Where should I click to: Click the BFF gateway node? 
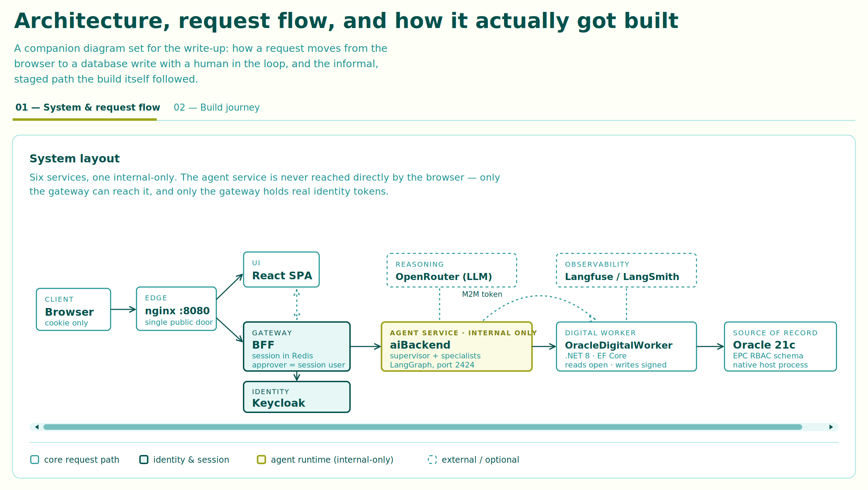(x=297, y=346)
